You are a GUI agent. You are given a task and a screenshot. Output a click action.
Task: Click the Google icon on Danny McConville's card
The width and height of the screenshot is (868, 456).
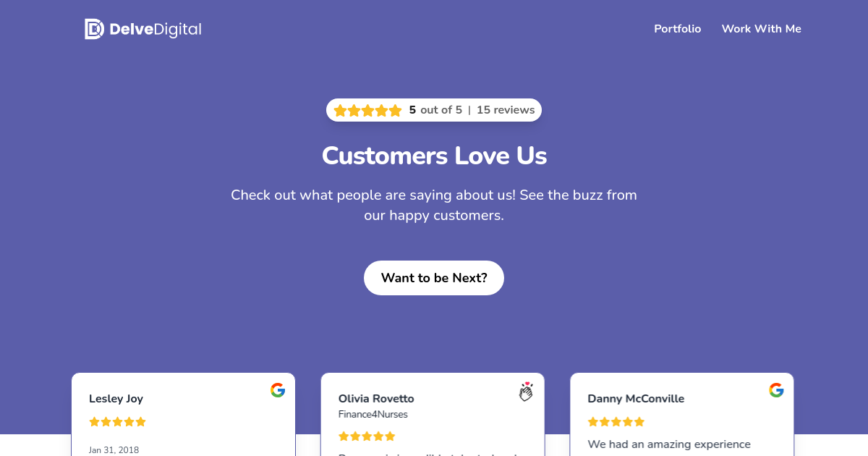click(776, 389)
